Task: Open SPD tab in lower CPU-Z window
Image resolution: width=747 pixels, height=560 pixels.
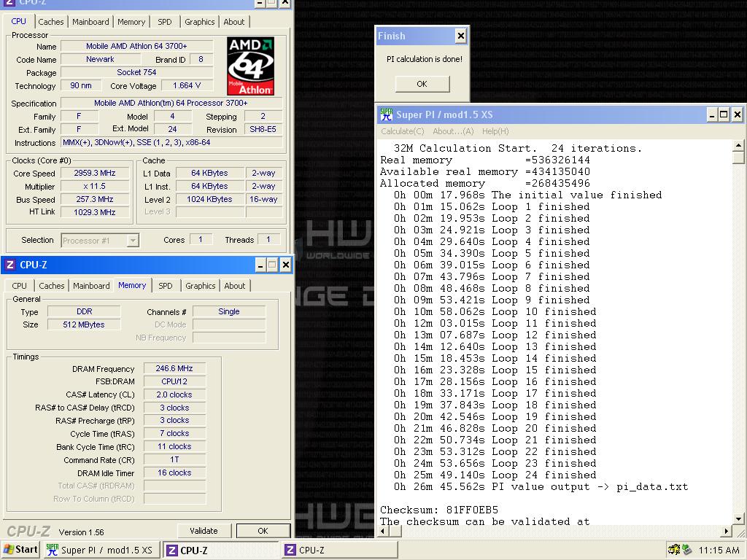Action: point(166,286)
